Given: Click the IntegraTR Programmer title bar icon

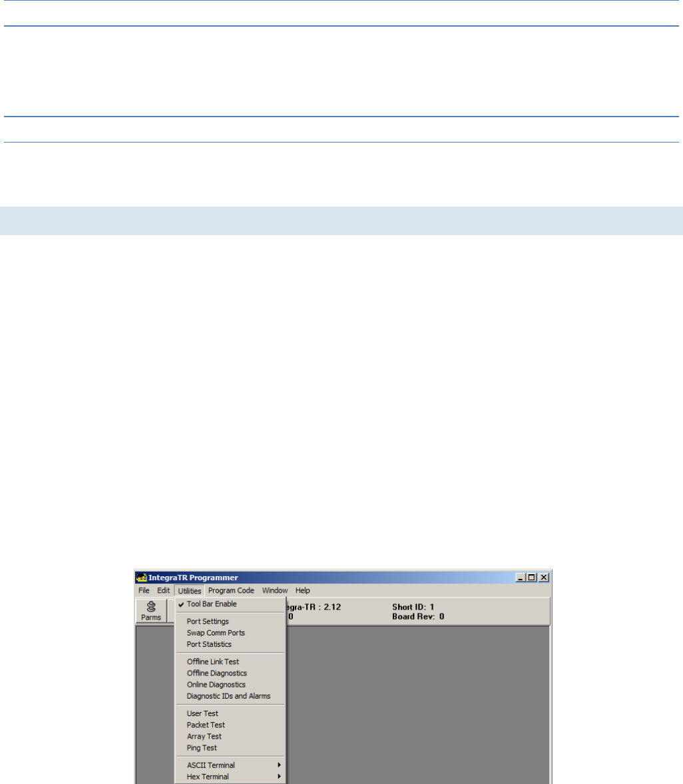Looking at the screenshot, I should (141, 578).
